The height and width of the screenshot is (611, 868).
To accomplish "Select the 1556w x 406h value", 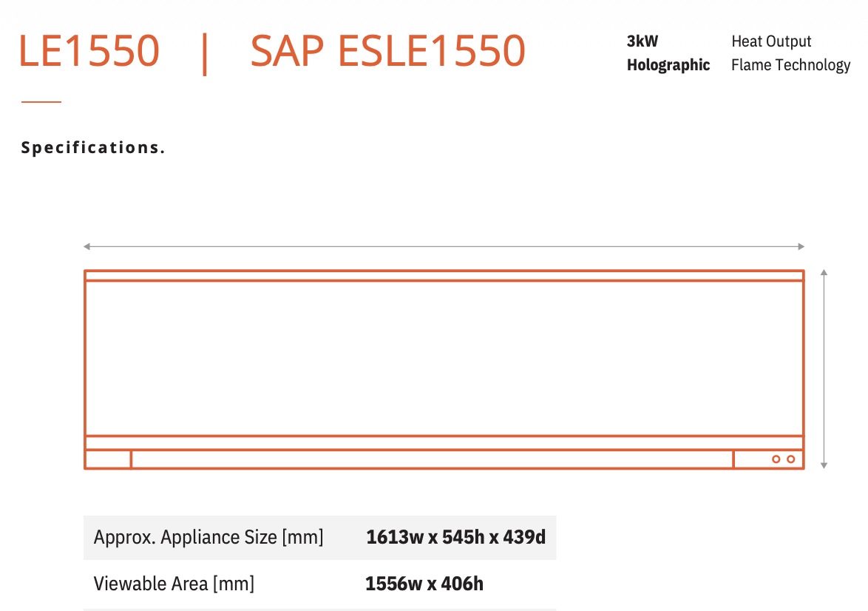I will click(x=424, y=584).
